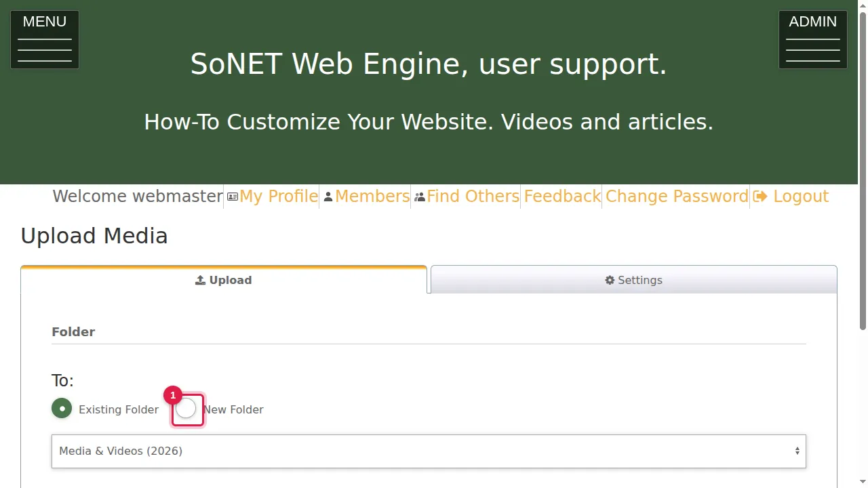
Task: Click the Logout arrow icon
Action: pos(760,197)
